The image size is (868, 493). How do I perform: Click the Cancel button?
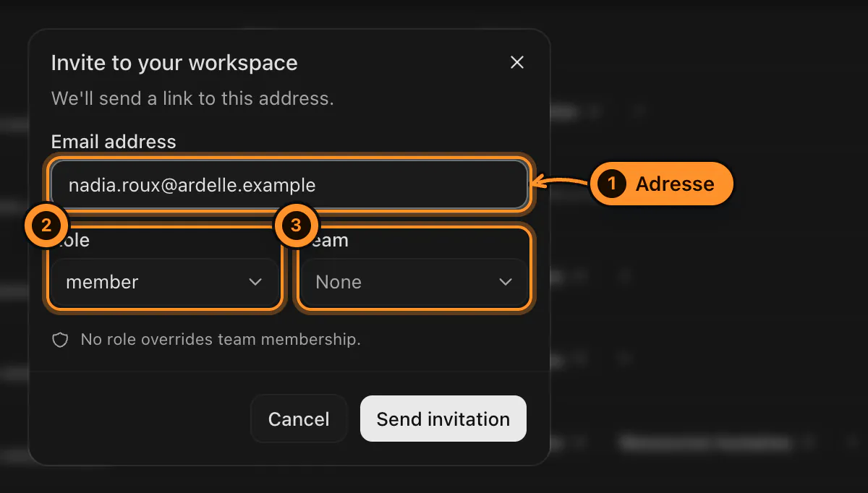point(299,419)
